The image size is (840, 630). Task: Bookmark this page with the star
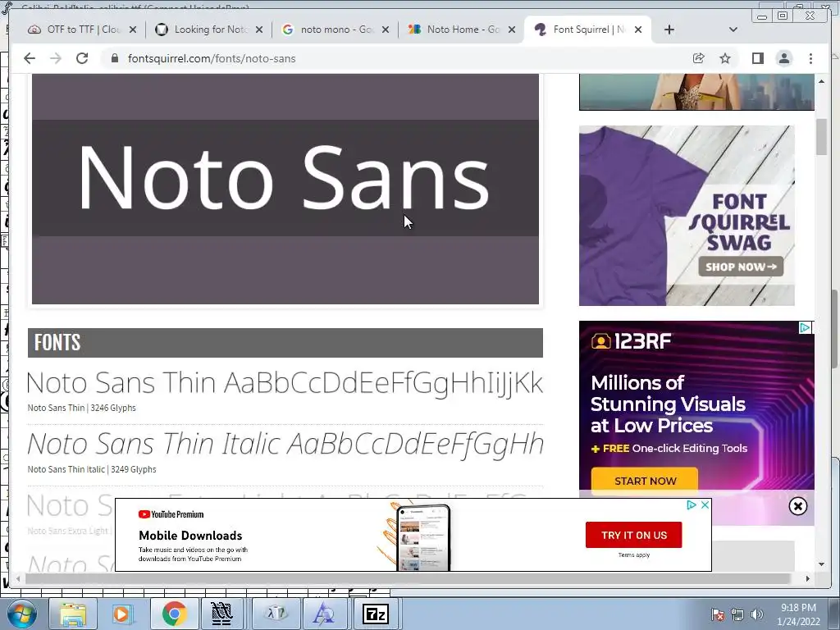725,58
